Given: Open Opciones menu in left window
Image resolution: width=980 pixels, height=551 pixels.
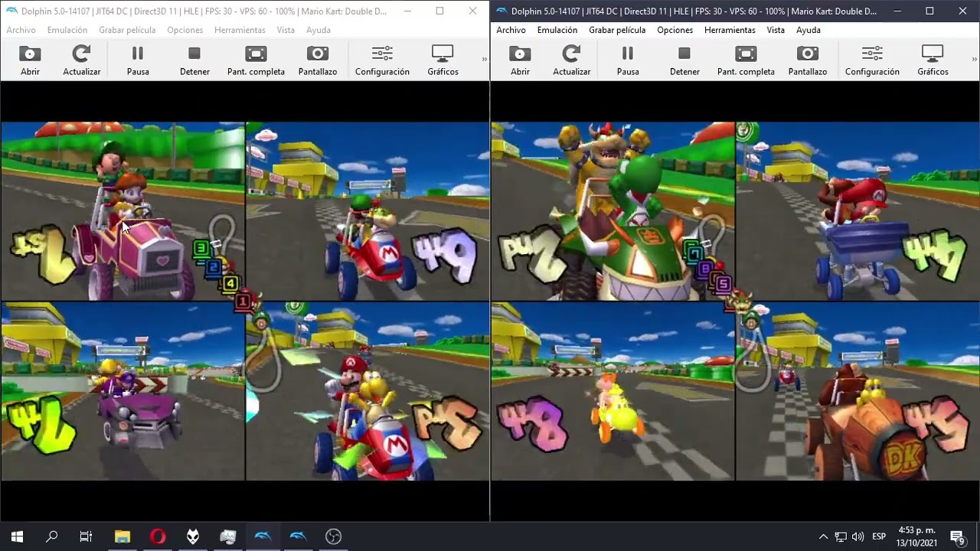Looking at the screenshot, I should click(185, 30).
